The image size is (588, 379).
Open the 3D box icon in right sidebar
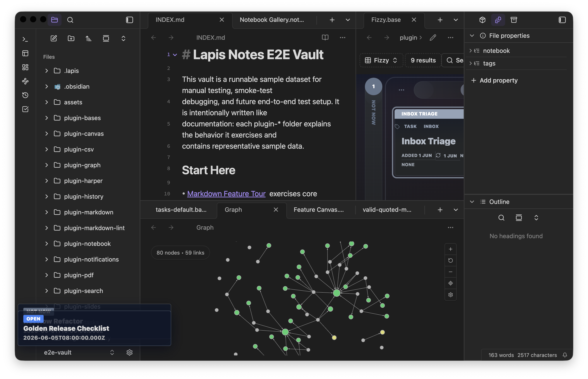coord(482,20)
